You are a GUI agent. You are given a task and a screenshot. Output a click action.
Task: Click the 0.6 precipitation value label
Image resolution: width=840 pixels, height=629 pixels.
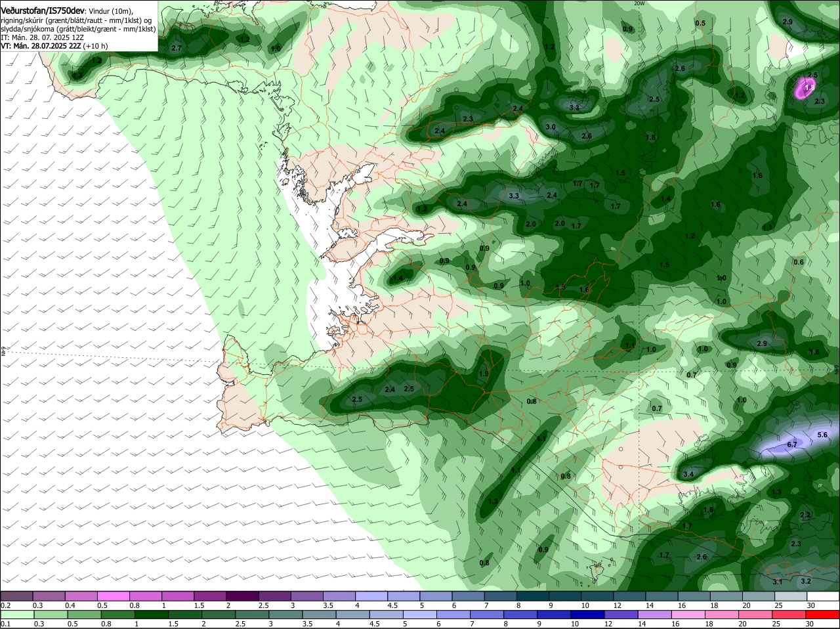pos(799,262)
